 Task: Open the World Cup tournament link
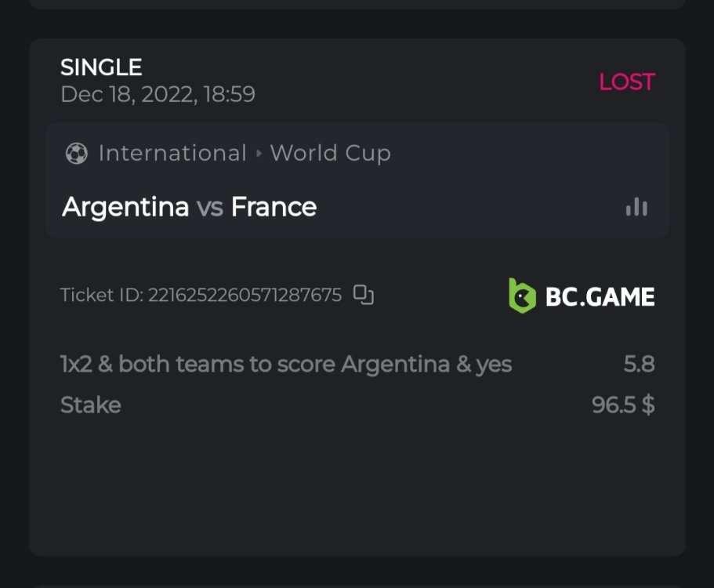click(x=330, y=154)
